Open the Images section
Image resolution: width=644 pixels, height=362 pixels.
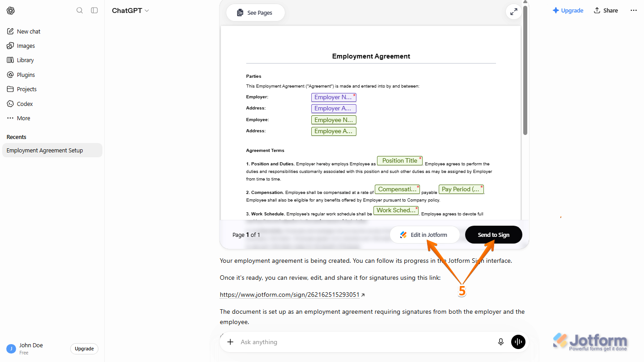pos(52,46)
